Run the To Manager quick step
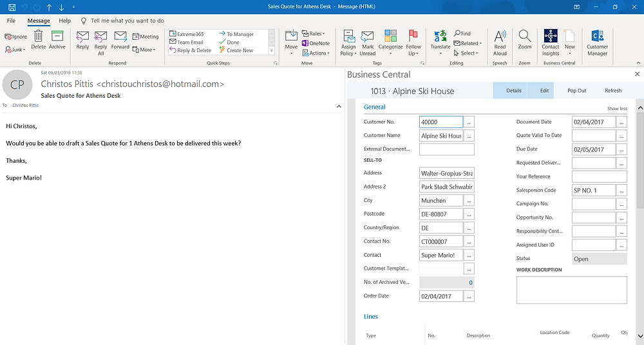Screen dimensions: 644x345 [x=236, y=34]
